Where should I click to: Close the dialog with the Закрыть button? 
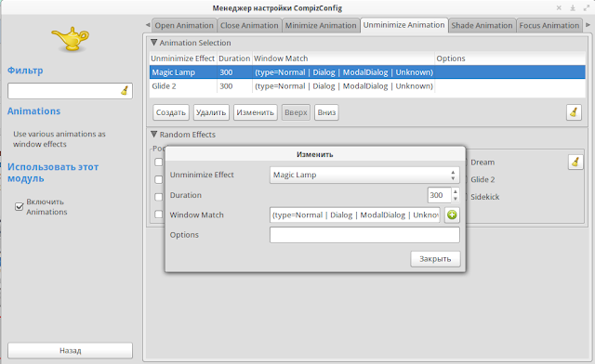coord(435,259)
